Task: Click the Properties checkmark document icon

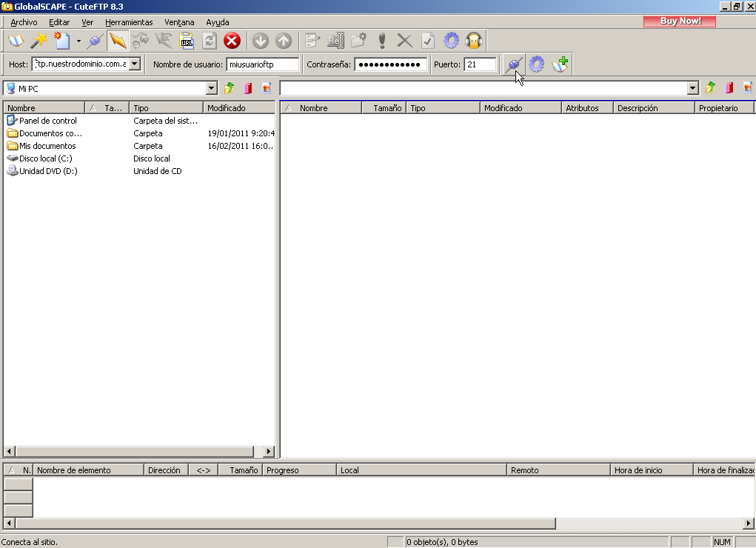Action: click(428, 41)
